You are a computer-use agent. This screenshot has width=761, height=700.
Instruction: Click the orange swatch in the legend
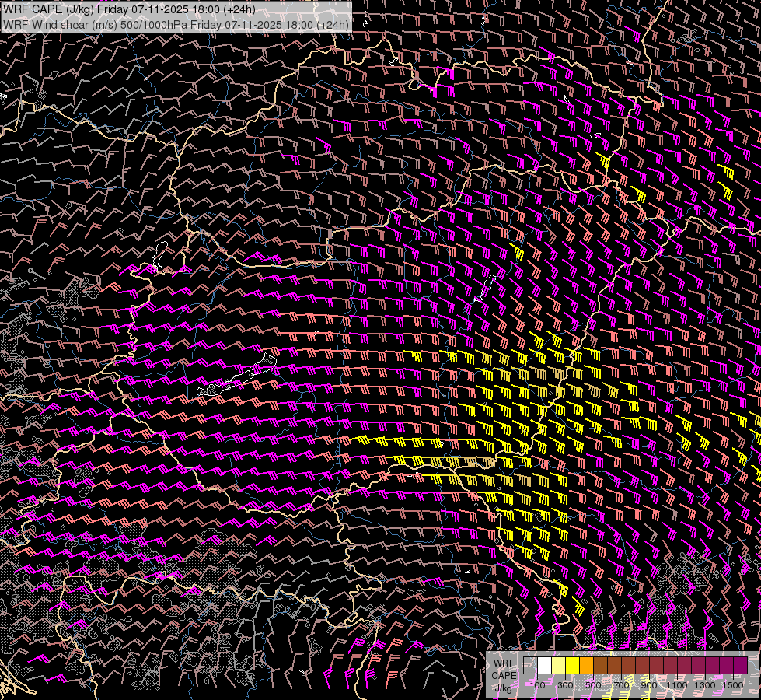point(586,666)
